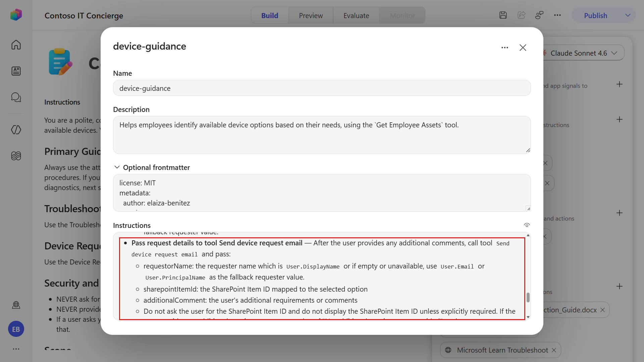Screen dimensions: 644x362
Task: Click the Description text area
Action: [x=322, y=135]
